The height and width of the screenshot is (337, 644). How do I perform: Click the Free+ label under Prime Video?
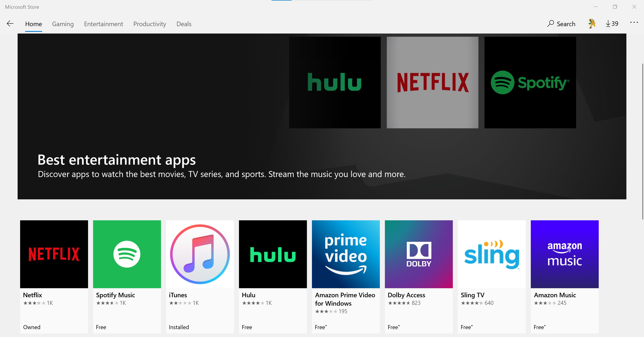coord(321,327)
